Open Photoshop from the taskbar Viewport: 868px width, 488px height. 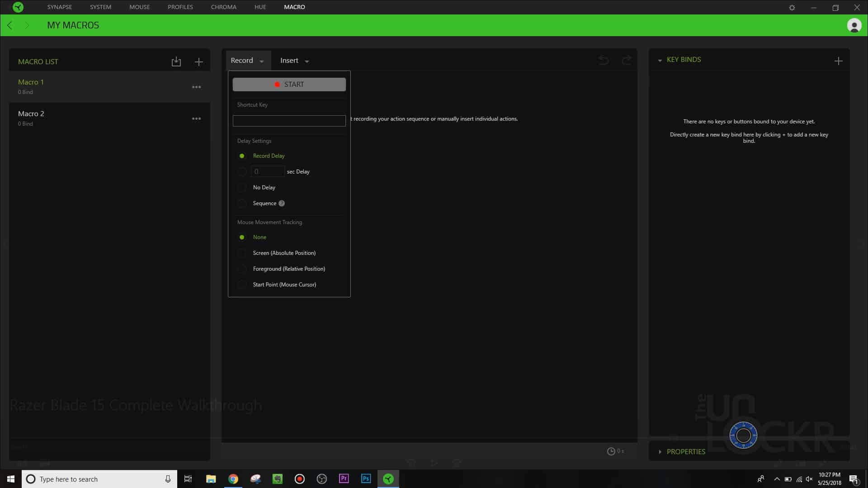(366, 479)
